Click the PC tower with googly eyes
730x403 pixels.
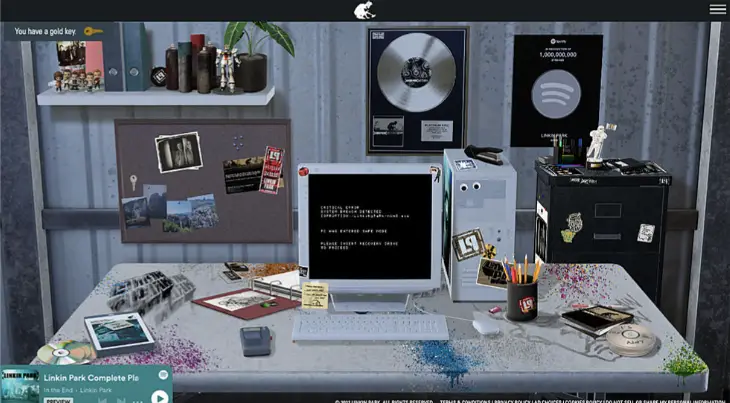tap(479, 226)
